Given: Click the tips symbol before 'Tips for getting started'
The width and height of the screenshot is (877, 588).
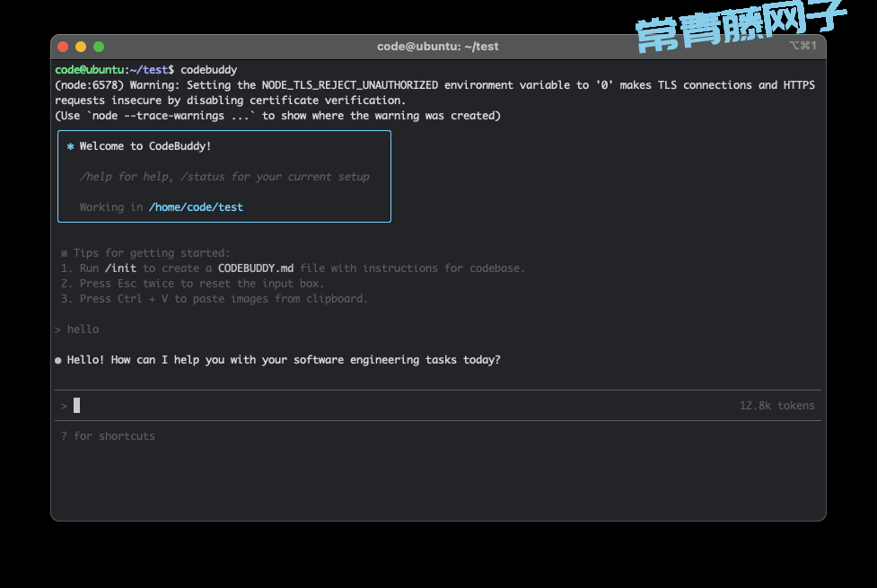Looking at the screenshot, I should coord(64,253).
